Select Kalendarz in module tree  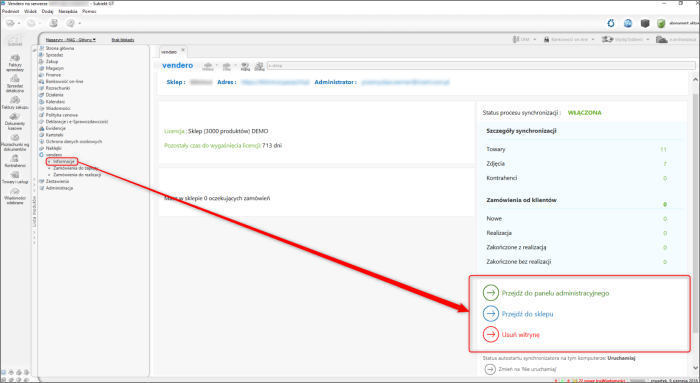[x=55, y=102]
